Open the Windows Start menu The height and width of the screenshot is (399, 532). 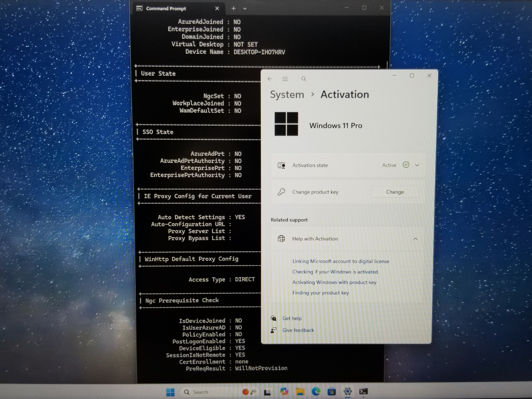170,392
